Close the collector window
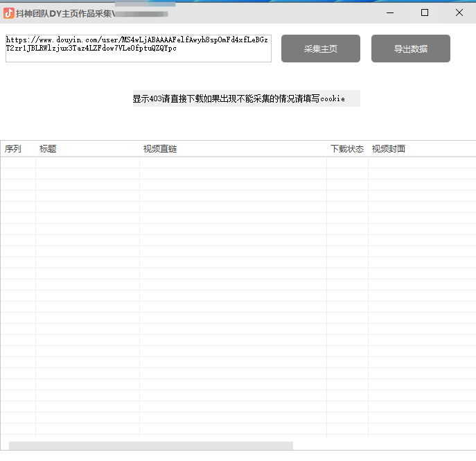 pyautogui.click(x=459, y=12)
